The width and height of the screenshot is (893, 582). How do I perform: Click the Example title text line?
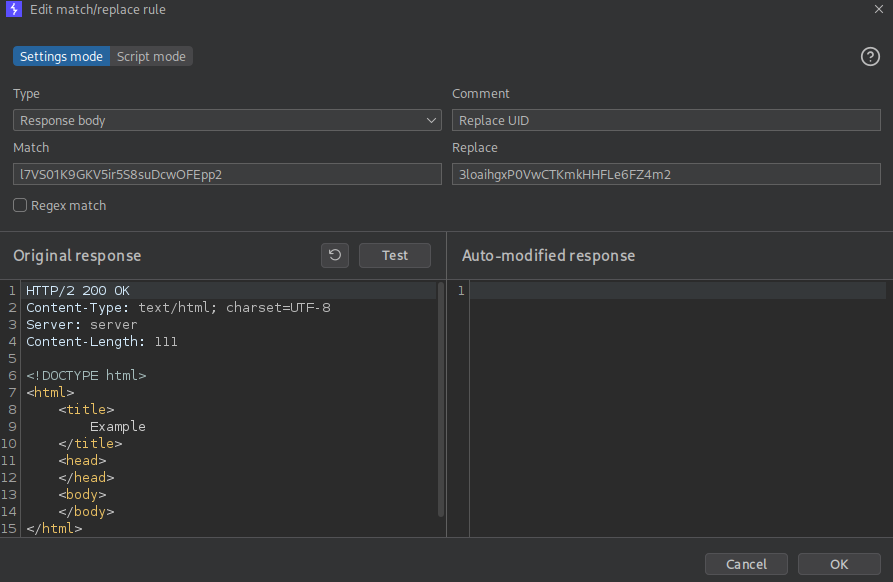point(118,427)
